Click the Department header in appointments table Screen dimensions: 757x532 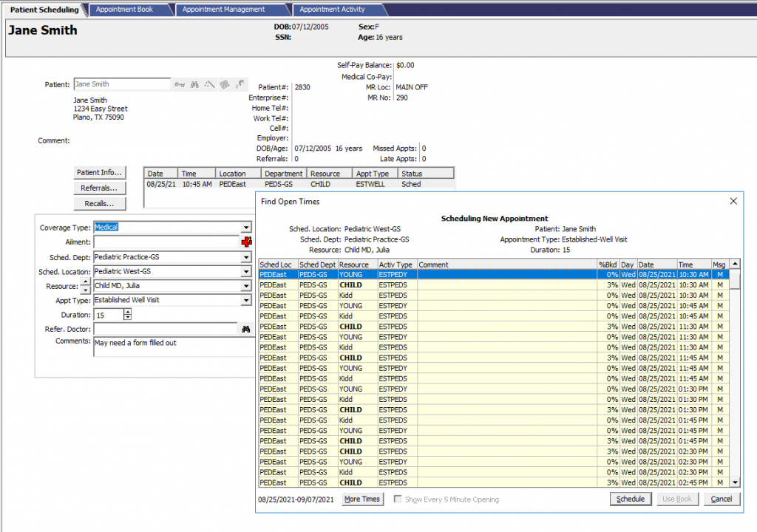pyautogui.click(x=284, y=174)
